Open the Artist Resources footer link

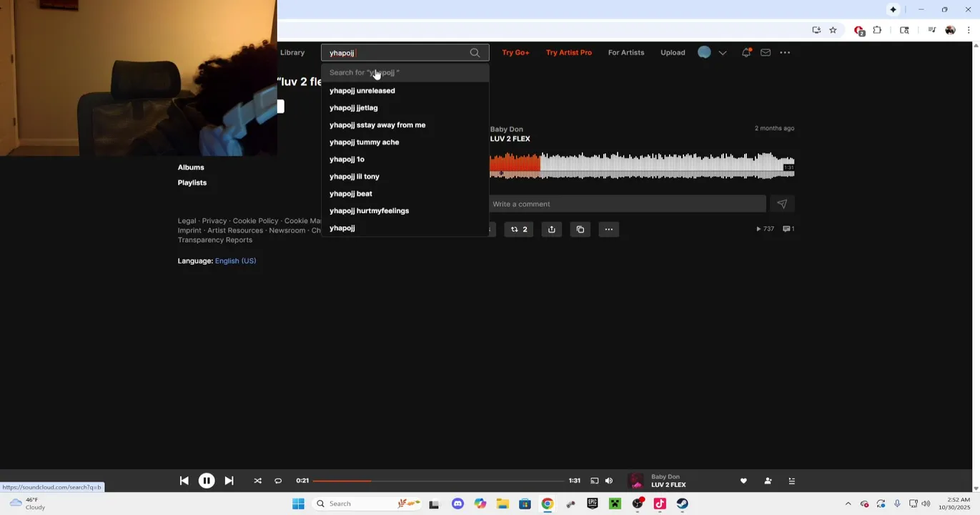(x=235, y=230)
